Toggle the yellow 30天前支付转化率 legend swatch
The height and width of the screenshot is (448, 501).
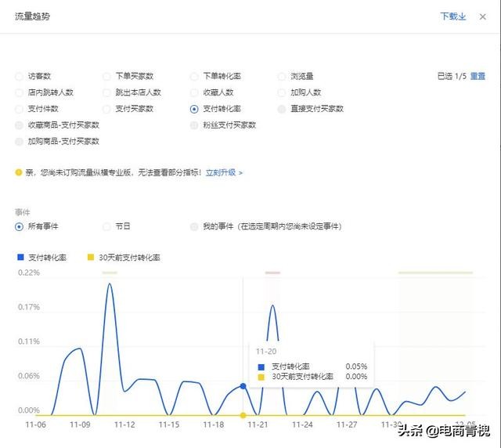click(x=91, y=257)
